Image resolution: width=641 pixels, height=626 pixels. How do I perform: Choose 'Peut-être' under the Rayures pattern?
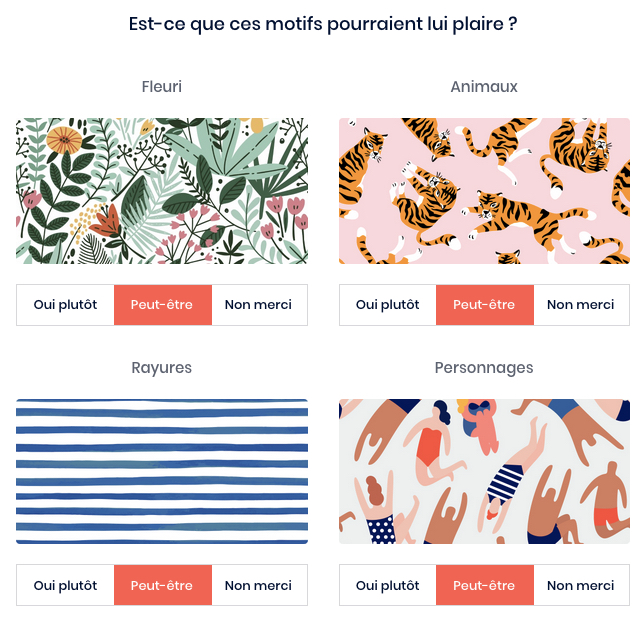click(x=162, y=585)
